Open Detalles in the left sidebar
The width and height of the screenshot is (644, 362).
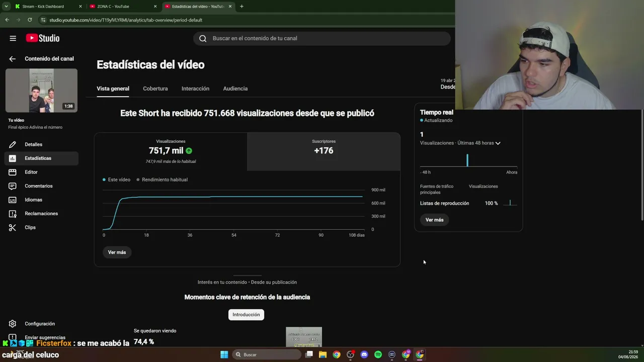tap(41, 144)
